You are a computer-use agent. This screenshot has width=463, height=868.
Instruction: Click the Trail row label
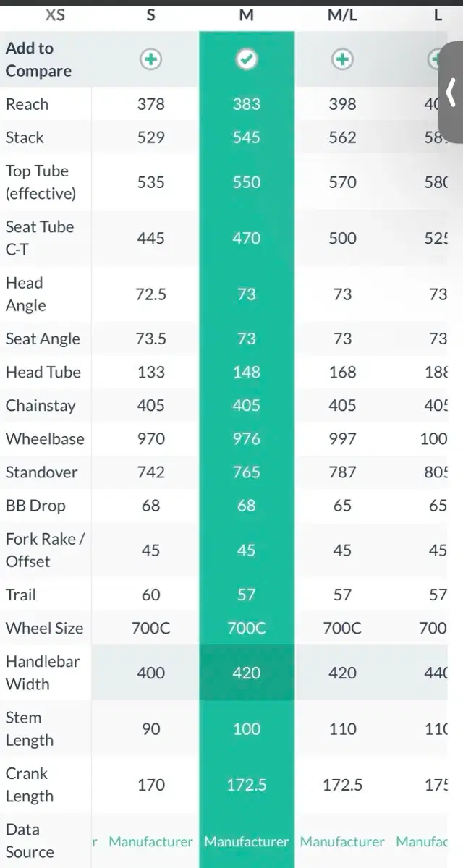(20, 595)
